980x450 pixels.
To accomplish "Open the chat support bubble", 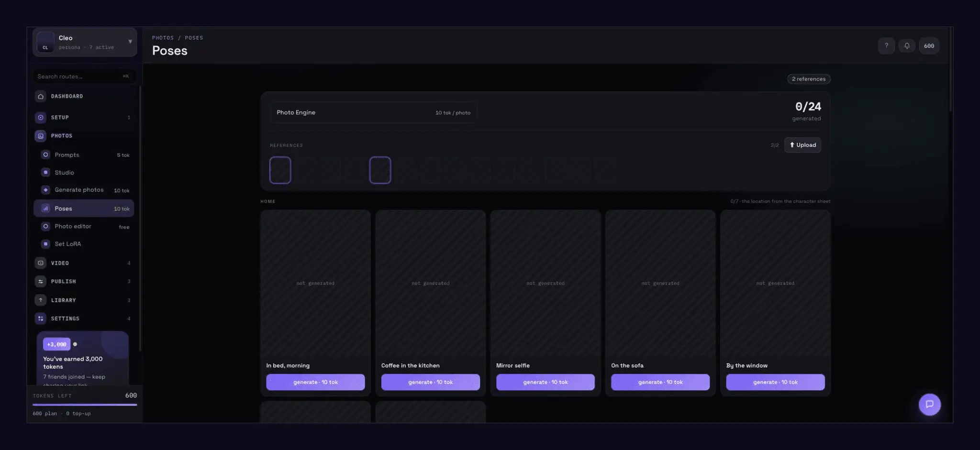I will coord(929,404).
